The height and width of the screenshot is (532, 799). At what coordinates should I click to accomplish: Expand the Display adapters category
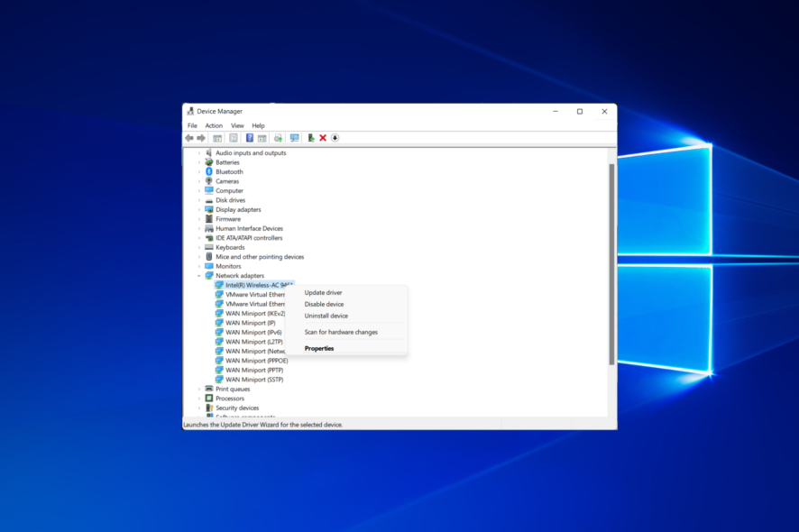[199, 209]
